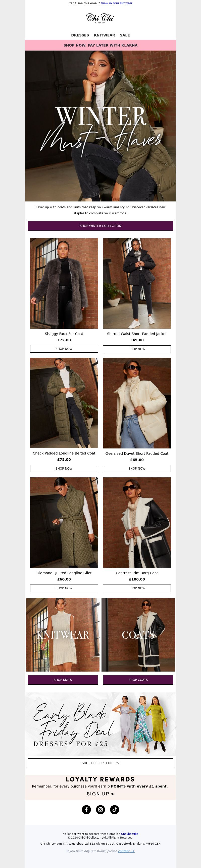Shop now for Contrast Trim Borg Coat
Image resolution: width=201 pixels, height=868 pixels.
[137, 588]
